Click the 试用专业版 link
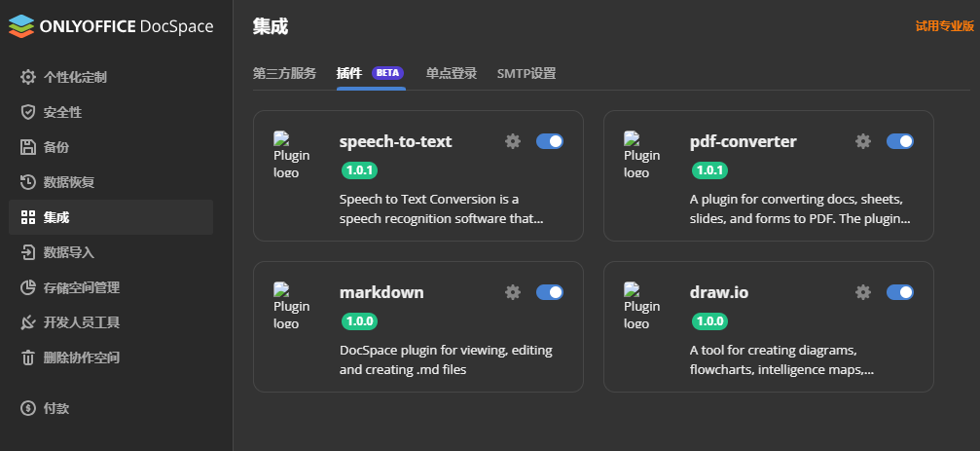The width and height of the screenshot is (980, 451). (944, 25)
